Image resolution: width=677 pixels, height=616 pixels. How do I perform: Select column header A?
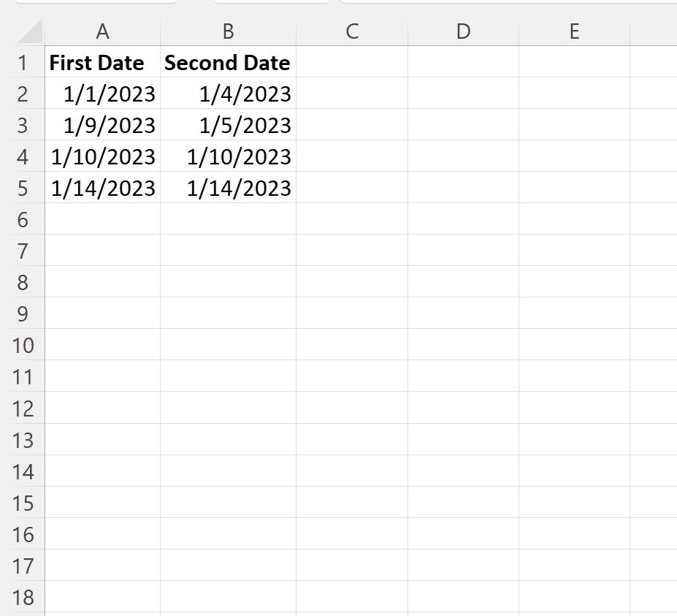point(102,31)
